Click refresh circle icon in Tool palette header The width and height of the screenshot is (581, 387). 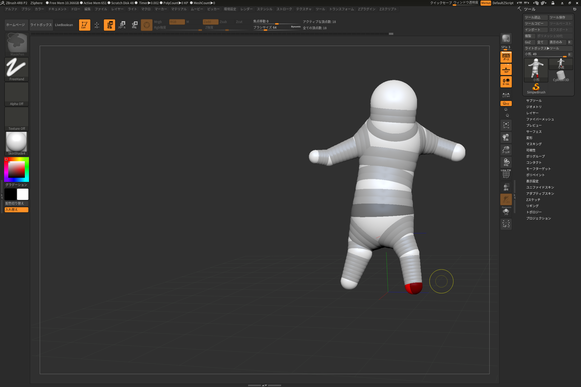point(575,9)
